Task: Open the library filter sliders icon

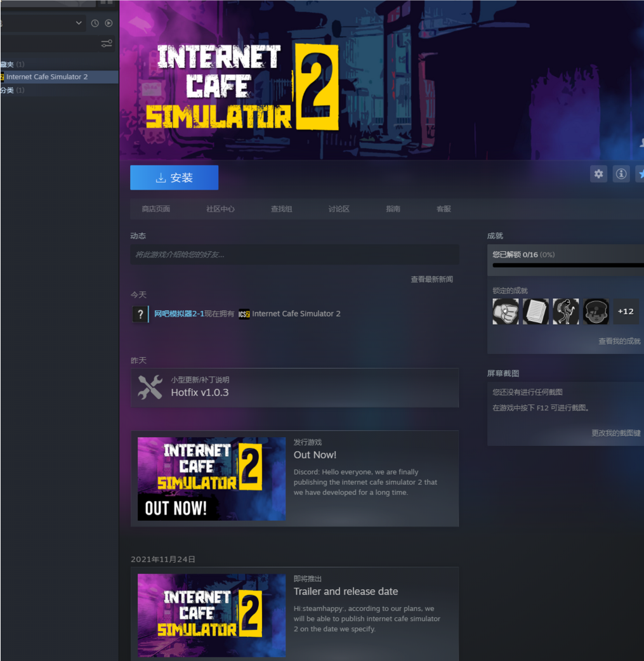Action: 107,43
